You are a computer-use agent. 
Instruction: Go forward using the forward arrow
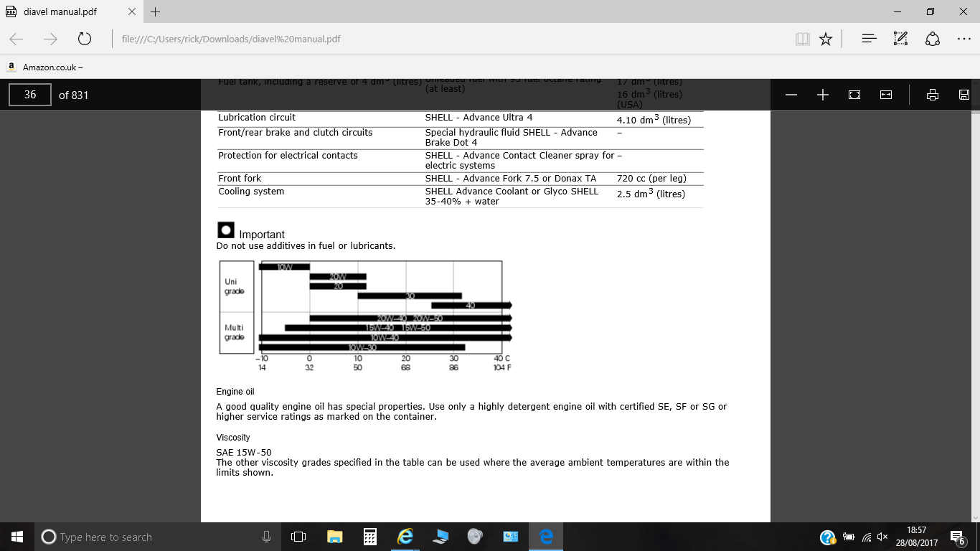[50, 39]
